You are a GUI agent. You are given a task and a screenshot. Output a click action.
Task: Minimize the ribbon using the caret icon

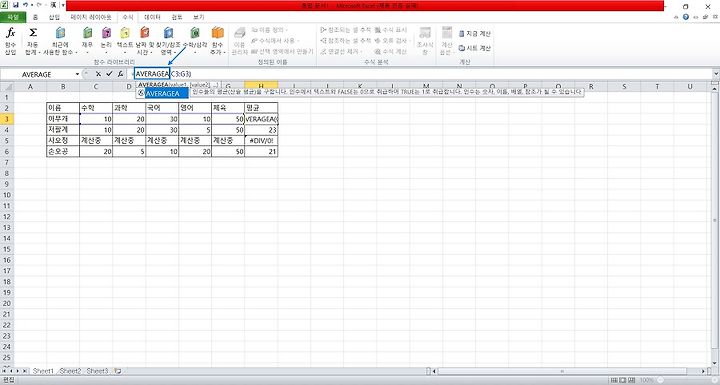[677, 17]
